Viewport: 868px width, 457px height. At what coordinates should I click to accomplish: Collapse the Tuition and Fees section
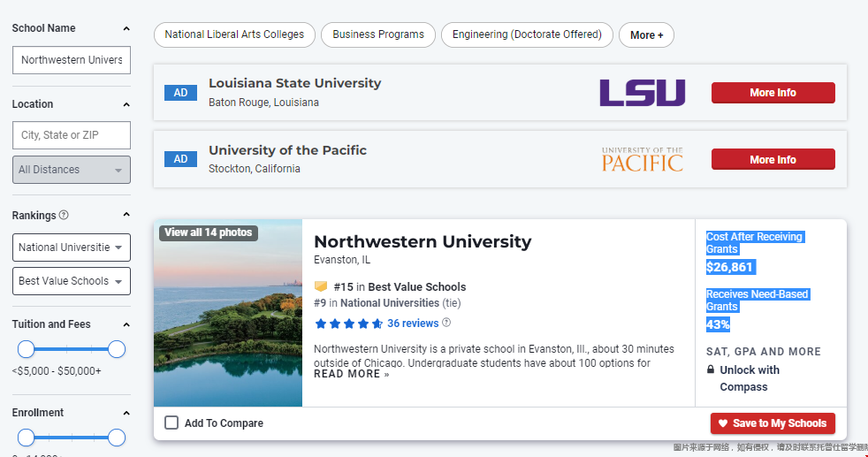click(126, 324)
